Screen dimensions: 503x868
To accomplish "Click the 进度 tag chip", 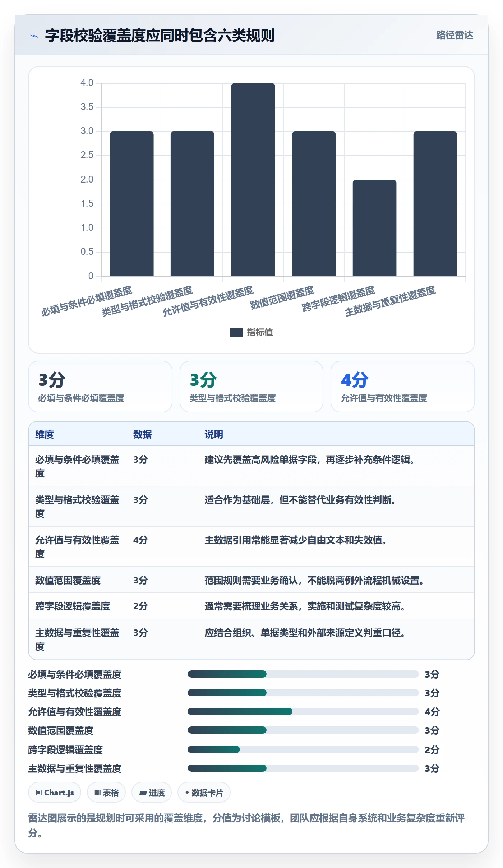I will coord(152,792).
